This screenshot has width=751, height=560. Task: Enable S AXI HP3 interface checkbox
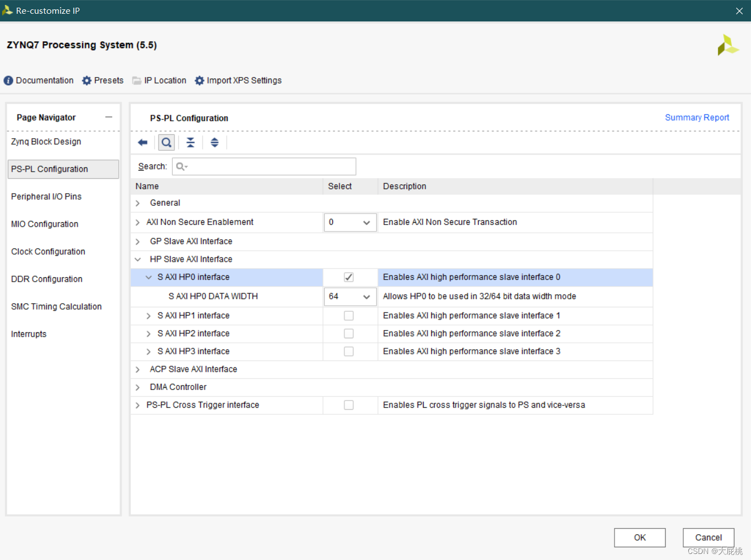pyautogui.click(x=349, y=352)
